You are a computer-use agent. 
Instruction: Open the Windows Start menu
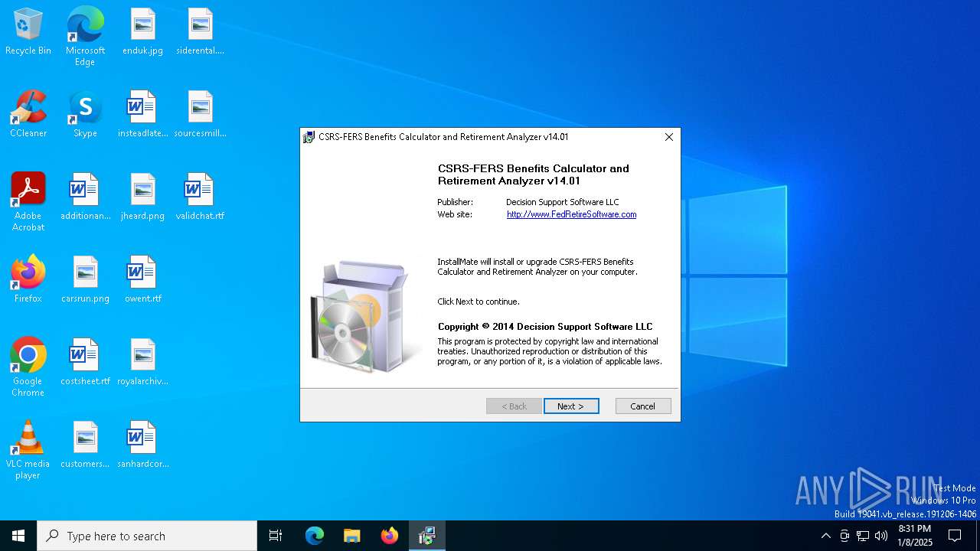click(x=18, y=536)
